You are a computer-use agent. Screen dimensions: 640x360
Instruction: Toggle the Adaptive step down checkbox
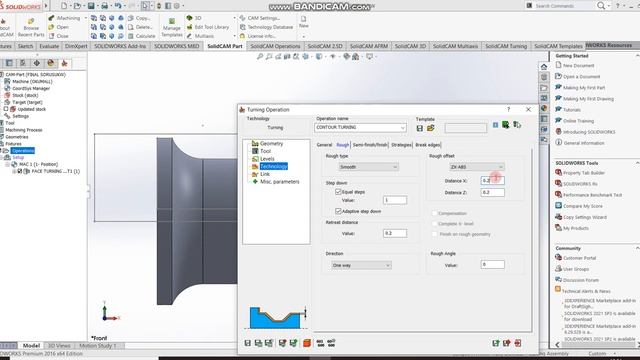click(338, 211)
